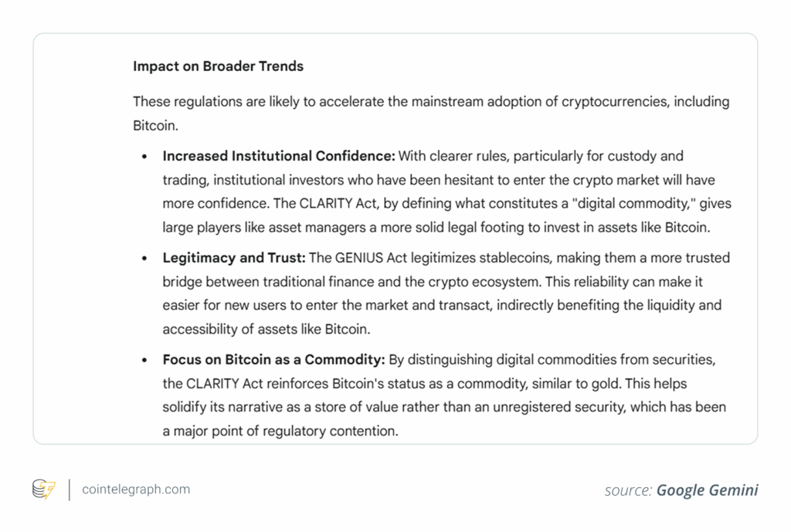Click the bullet dot before Increased Institutional Confidence
The image size is (791, 532).
tap(144, 157)
